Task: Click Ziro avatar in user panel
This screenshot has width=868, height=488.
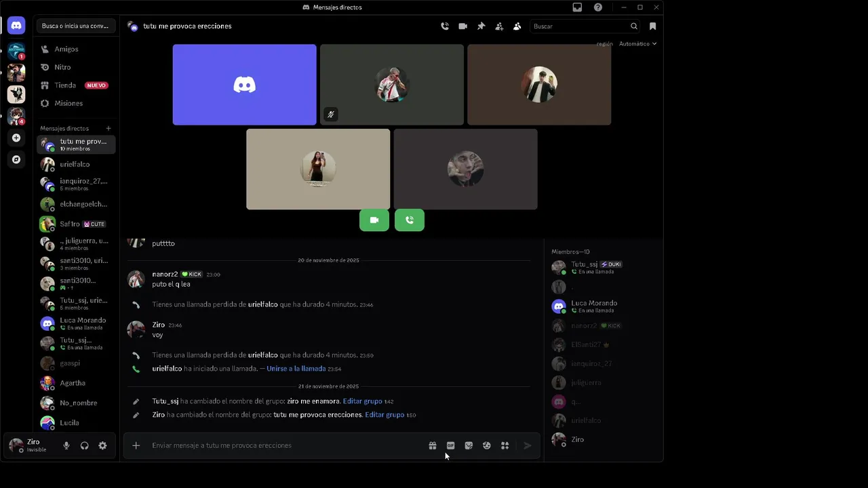Action: [16, 445]
